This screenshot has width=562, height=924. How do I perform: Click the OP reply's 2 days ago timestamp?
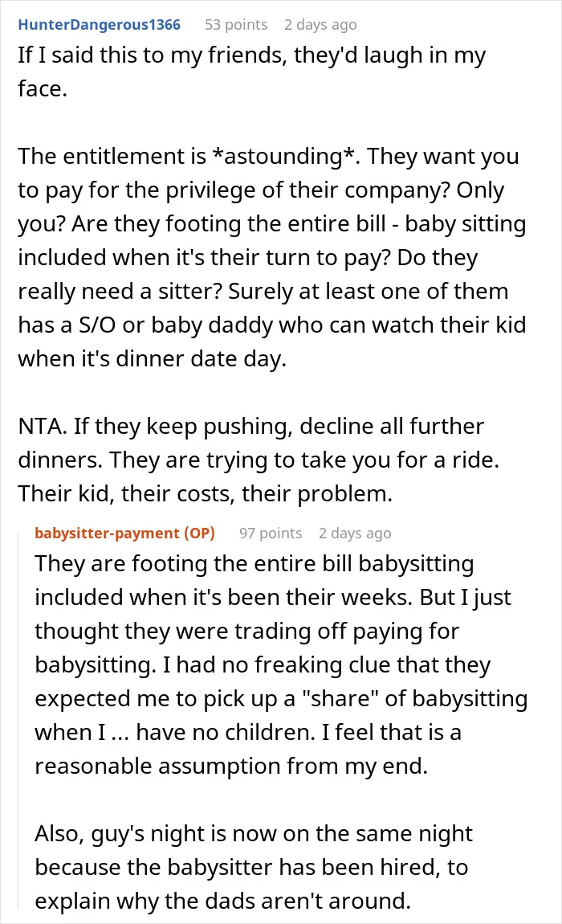pyautogui.click(x=355, y=533)
